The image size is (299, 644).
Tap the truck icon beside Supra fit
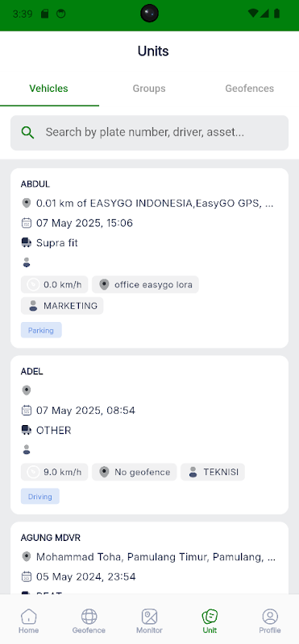(27, 243)
